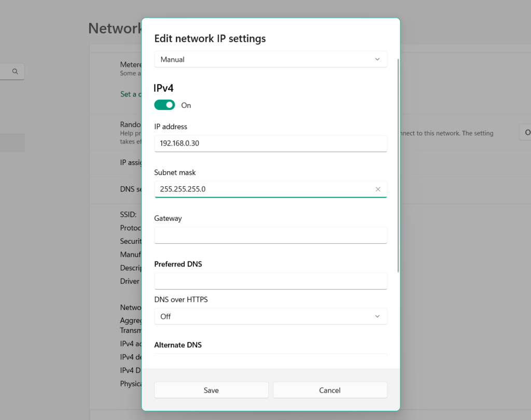The width and height of the screenshot is (531, 420).
Task: Click the DNS server assignment row behind the dialog
Action: [131, 189]
